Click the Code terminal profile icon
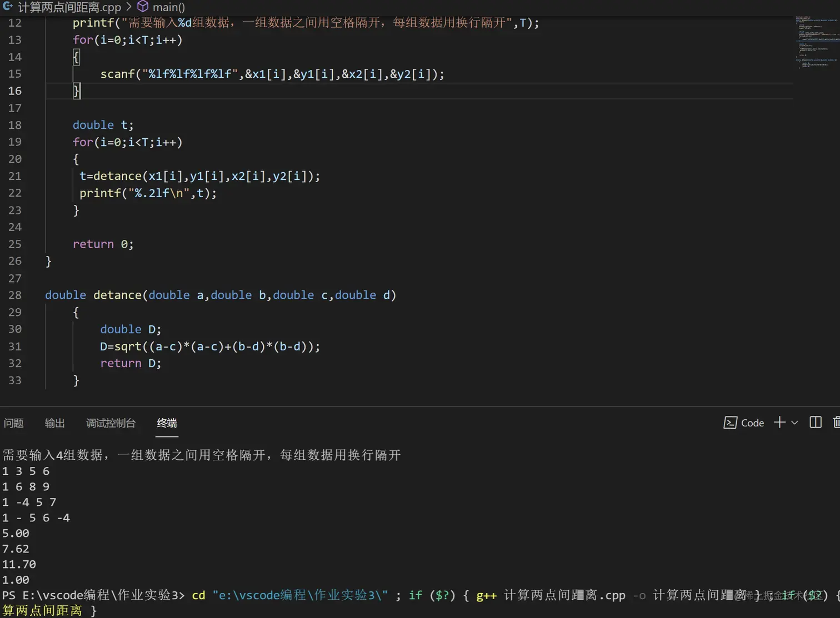840x618 pixels. (730, 423)
